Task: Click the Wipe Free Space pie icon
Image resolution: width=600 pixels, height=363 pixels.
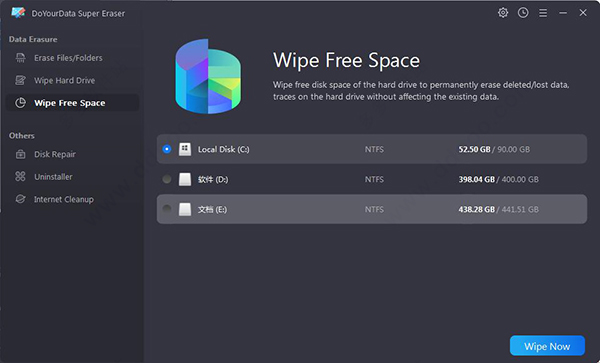Action: (x=20, y=103)
